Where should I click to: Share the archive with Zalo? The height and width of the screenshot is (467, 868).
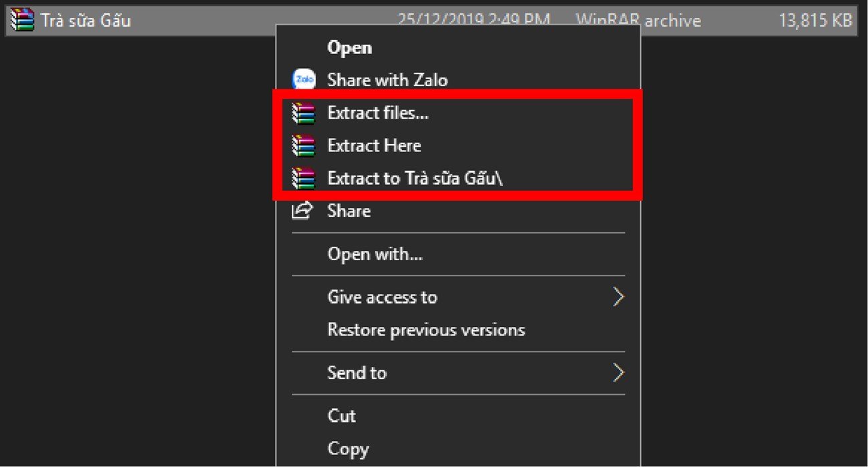pyautogui.click(x=389, y=80)
